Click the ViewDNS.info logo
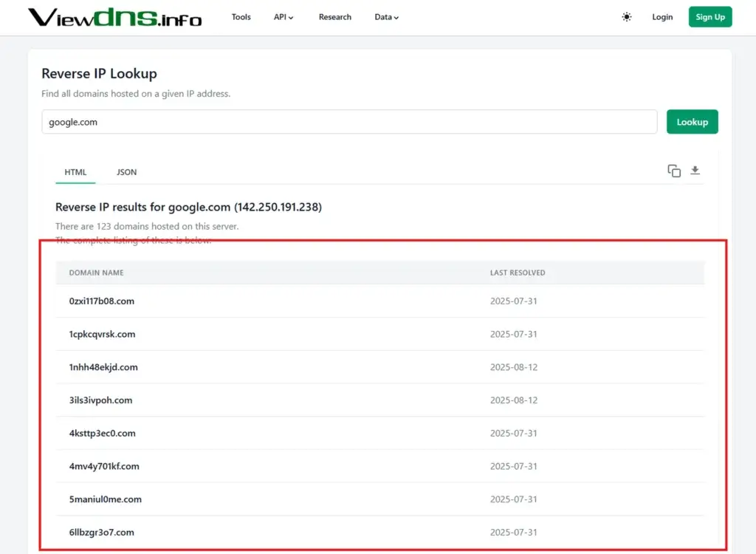 tap(114, 17)
